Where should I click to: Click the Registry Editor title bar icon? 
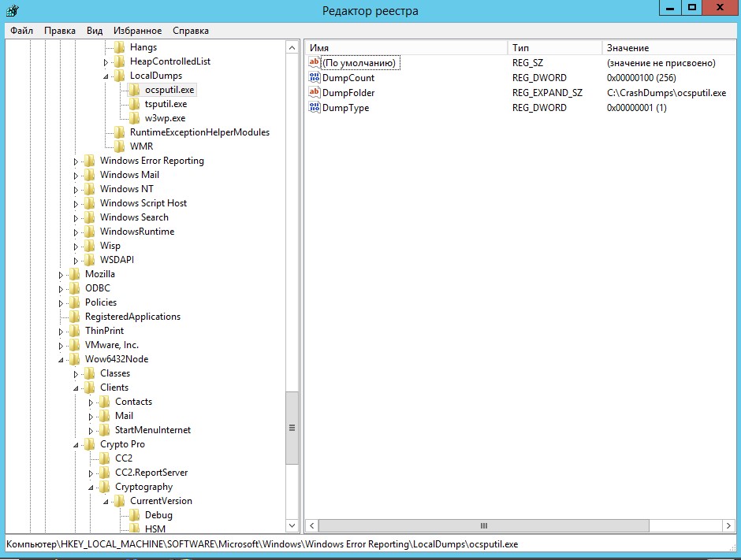coord(13,10)
